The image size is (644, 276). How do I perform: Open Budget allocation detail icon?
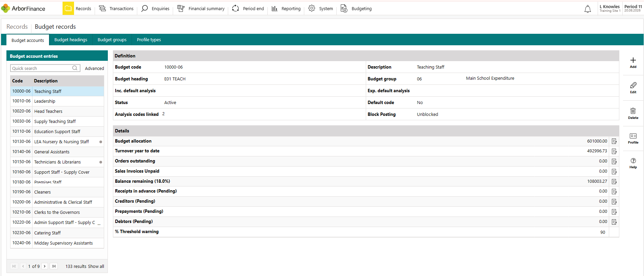pos(614,141)
